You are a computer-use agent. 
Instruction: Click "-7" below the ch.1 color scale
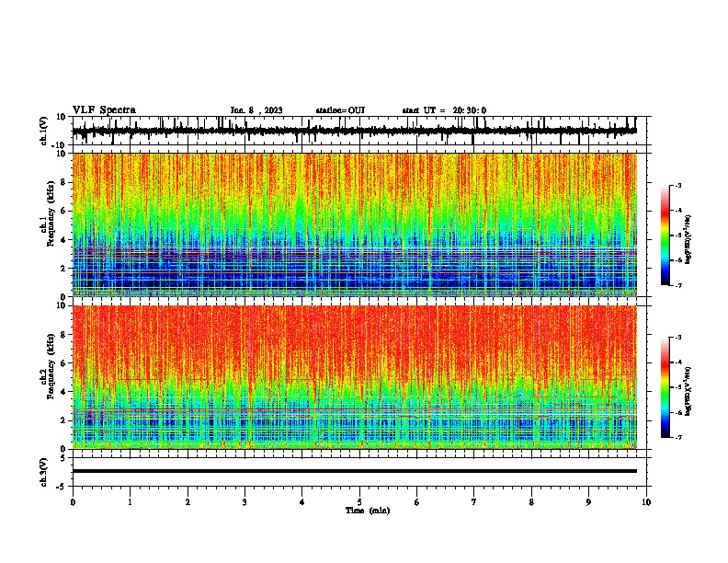tap(678, 286)
